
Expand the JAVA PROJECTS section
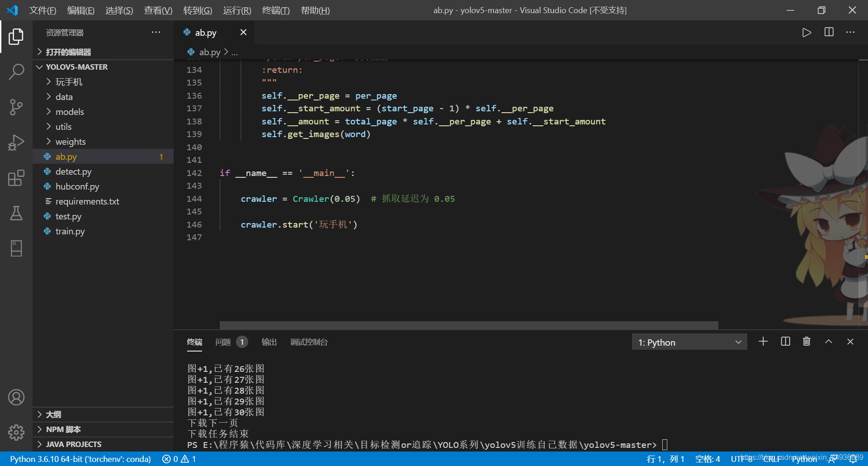(103, 444)
